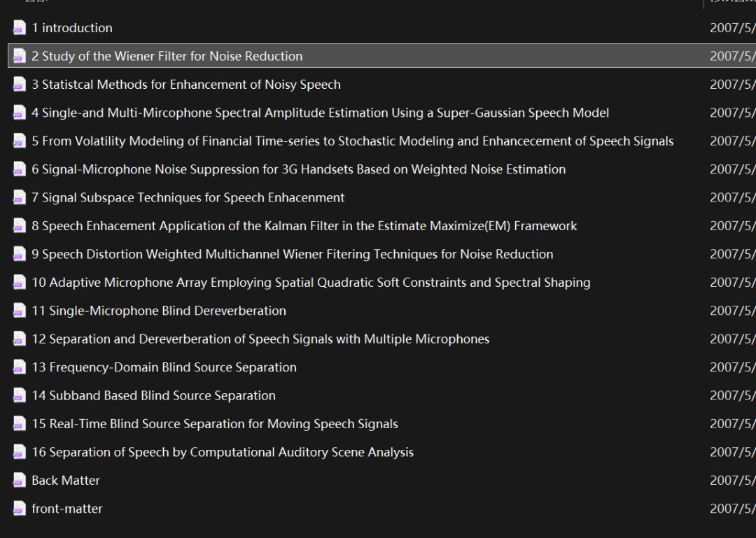The width and height of the screenshot is (756, 538).
Task: Select '14 Subband Based Blind Source Separation' name
Action: (154, 395)
